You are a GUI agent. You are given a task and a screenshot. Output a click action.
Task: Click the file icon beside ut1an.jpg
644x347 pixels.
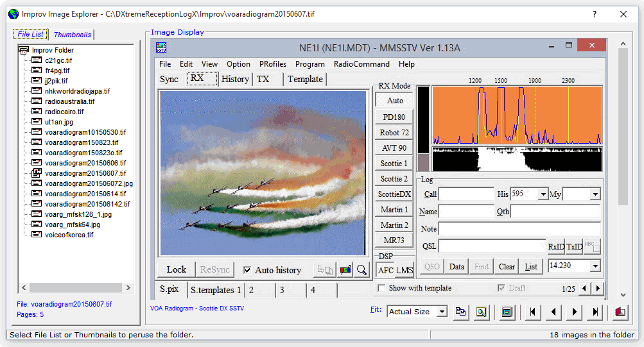(37, 122)
